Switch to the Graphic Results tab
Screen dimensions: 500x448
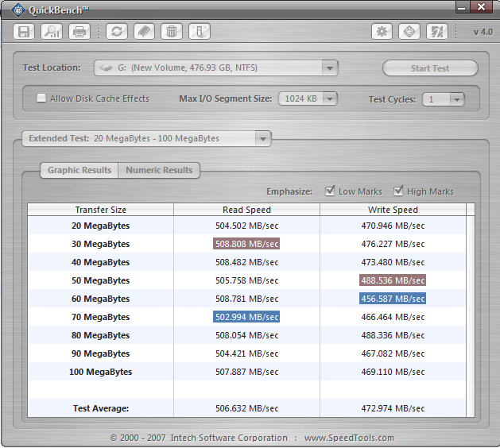[79, 170]
